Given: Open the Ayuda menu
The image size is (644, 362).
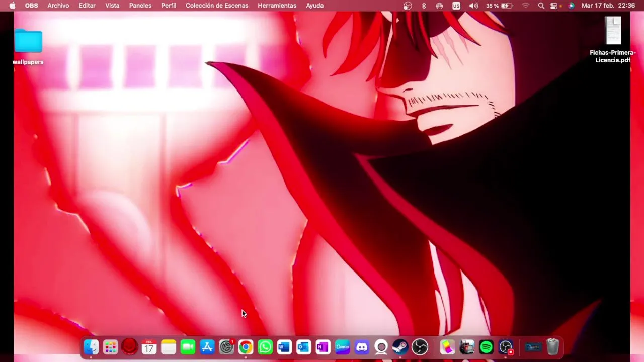Looking at the screenshot, I should (x=315, y=6).
